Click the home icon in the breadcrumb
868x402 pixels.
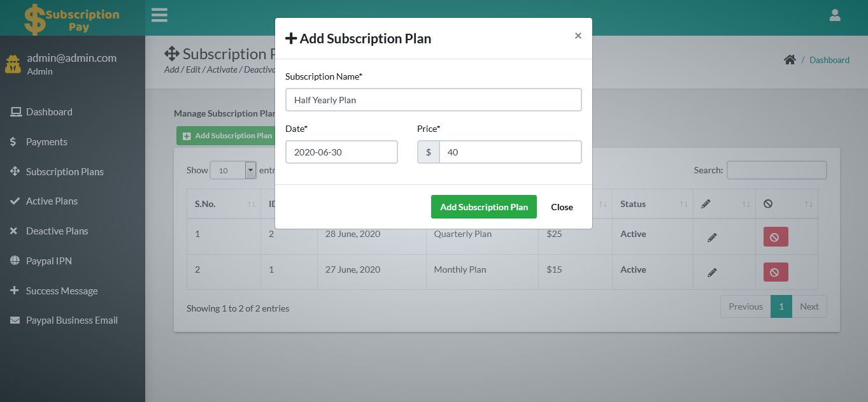pyautogui.click(x=790, y=59)
